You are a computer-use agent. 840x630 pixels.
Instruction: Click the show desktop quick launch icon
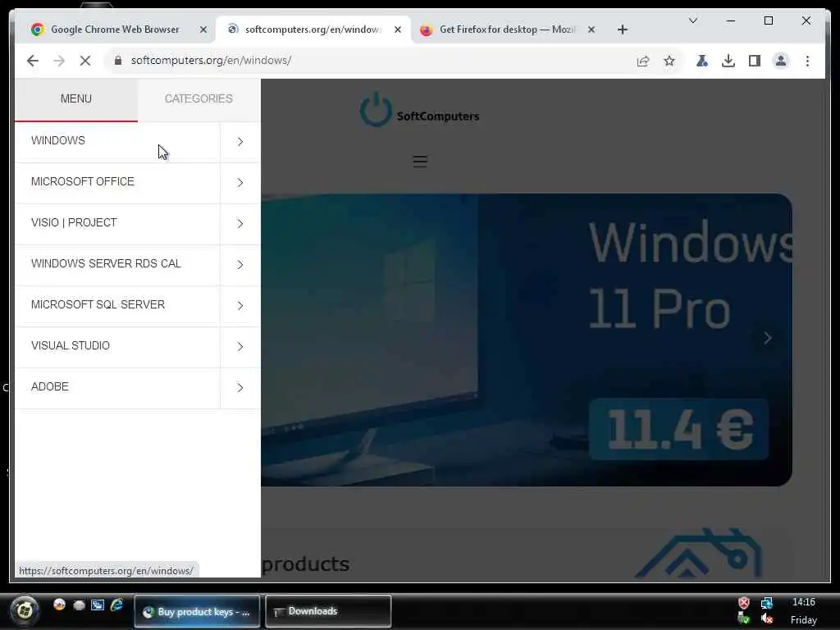98,605
